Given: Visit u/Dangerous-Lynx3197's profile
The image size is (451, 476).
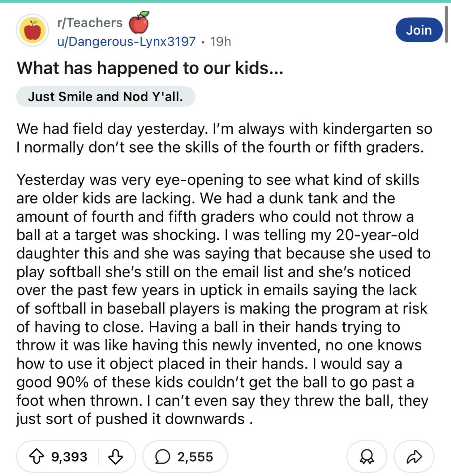Looking at the screenshot, I should 126,41.
